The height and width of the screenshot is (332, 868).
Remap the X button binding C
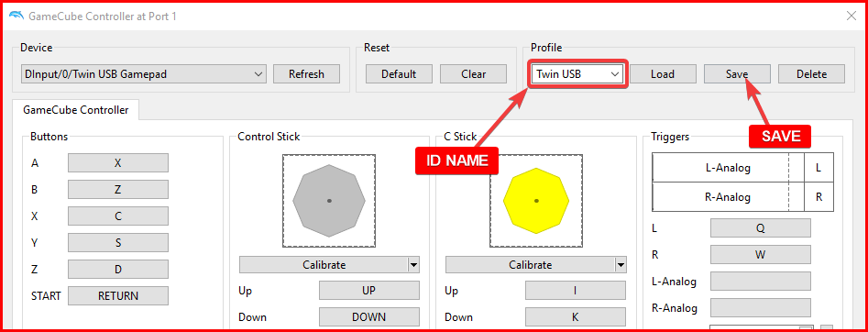118,216
